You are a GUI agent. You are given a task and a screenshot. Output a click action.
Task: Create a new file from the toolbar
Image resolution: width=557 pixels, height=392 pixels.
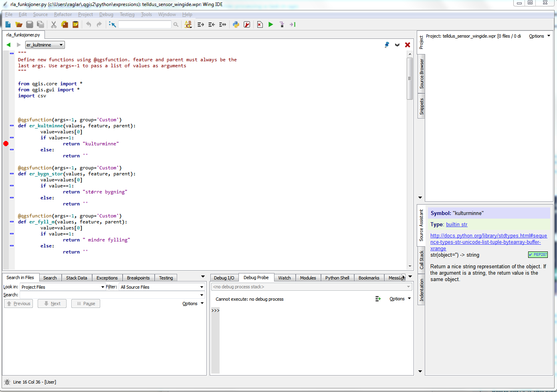coord(8,24)
